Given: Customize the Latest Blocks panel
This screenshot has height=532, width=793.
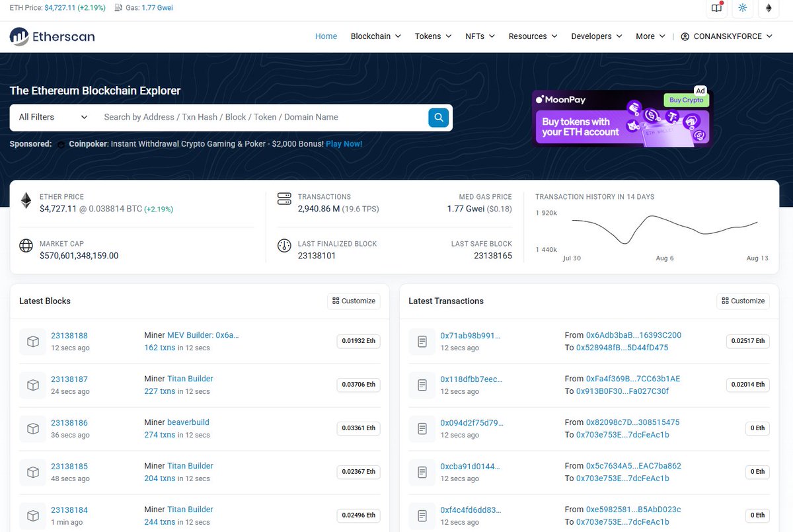Looking at the screenshot, I should (x=354, y=301).
